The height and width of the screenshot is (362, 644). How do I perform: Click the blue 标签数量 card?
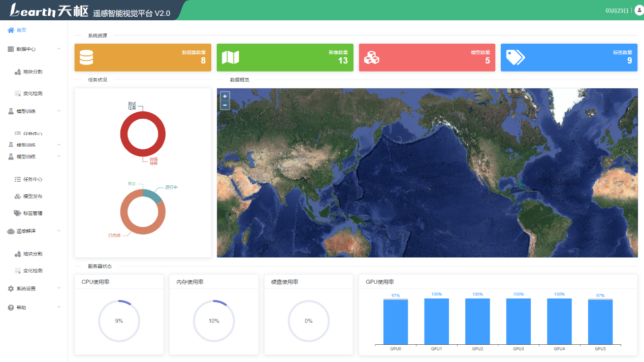click(569, 57)
